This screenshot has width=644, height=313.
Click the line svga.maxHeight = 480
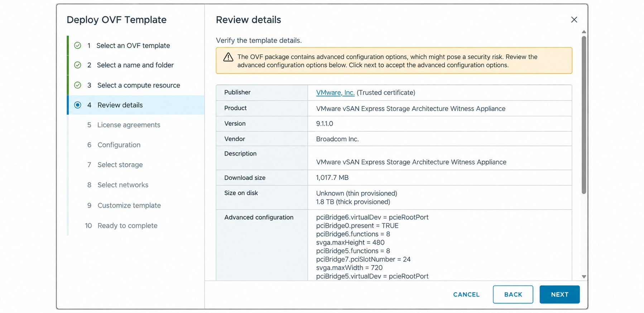(350, 243)
